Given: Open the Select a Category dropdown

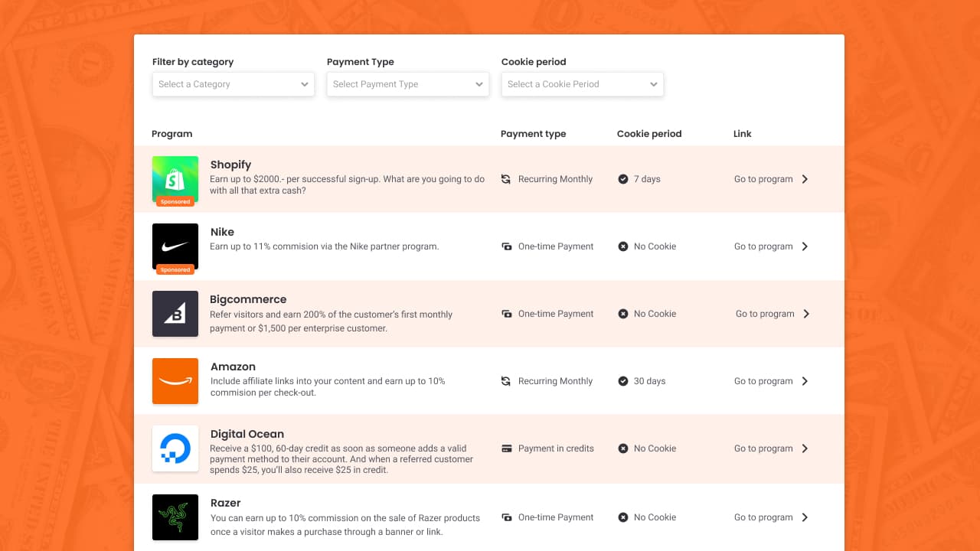Looking at the screenshot, I should [234, 84].
